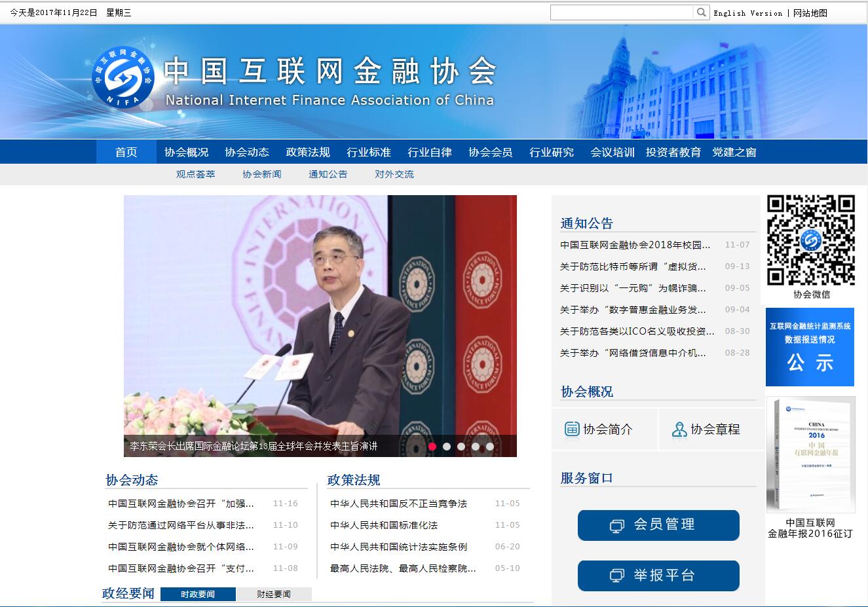868x607 pixels.
Task: Open the 2018年校园 notice
Action: click(635, 245)
